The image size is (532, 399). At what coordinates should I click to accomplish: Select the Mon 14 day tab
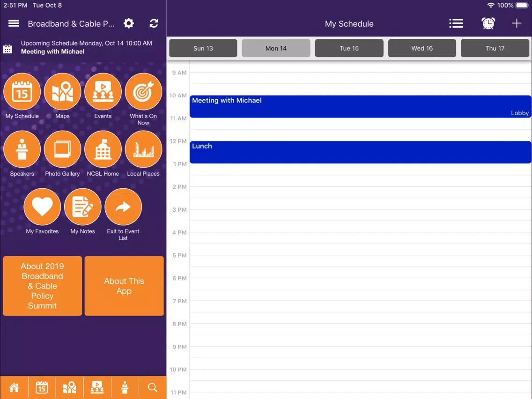point(276,48)
